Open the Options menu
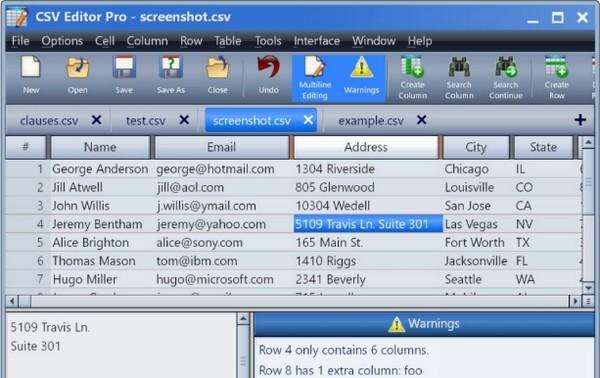Image resolution: width=600 pixels, height=378 pixels. pyautogui.click(x=62, y=41)
